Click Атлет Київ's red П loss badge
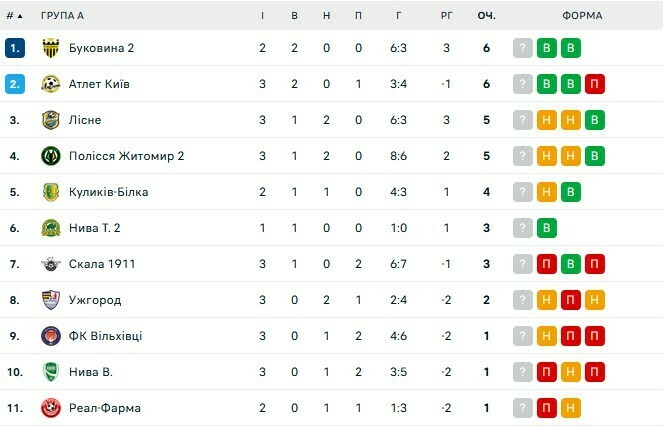Image resolution: width=667 pixels, height=426 pixels. pyautogui.click(x=594, y=84)
